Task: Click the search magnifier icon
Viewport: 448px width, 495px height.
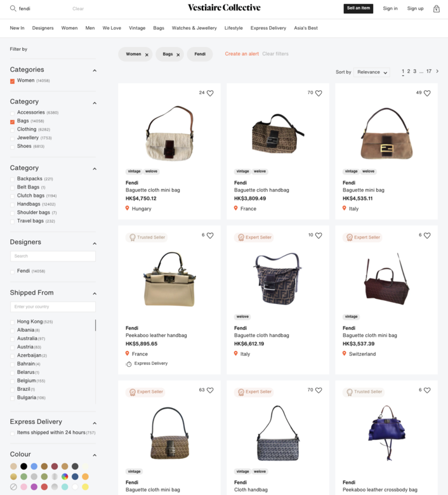Action: coord(13,8)
